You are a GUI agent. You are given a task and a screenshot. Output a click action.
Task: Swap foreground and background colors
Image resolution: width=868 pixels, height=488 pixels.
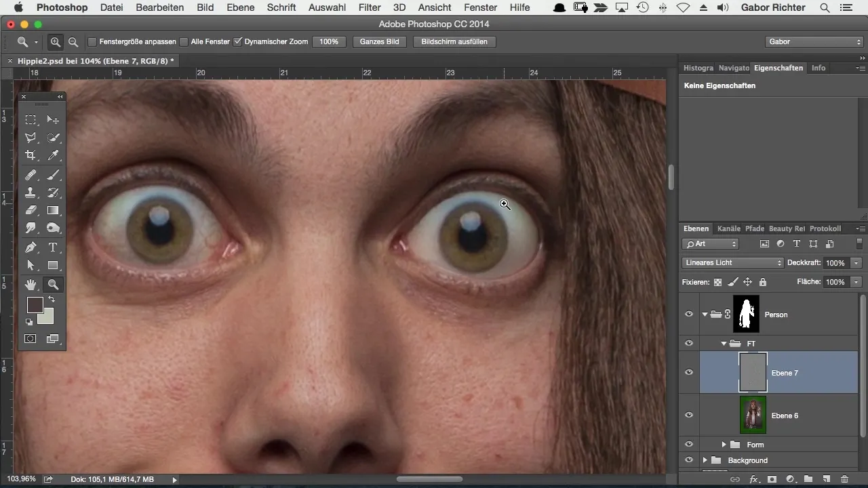click(50, 300)
